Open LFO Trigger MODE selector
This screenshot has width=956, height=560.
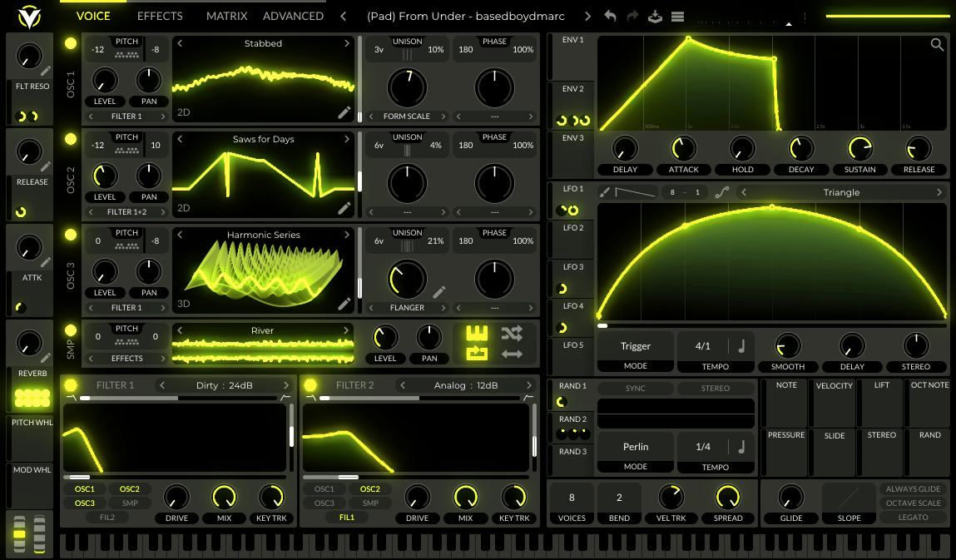coord(636,352)
